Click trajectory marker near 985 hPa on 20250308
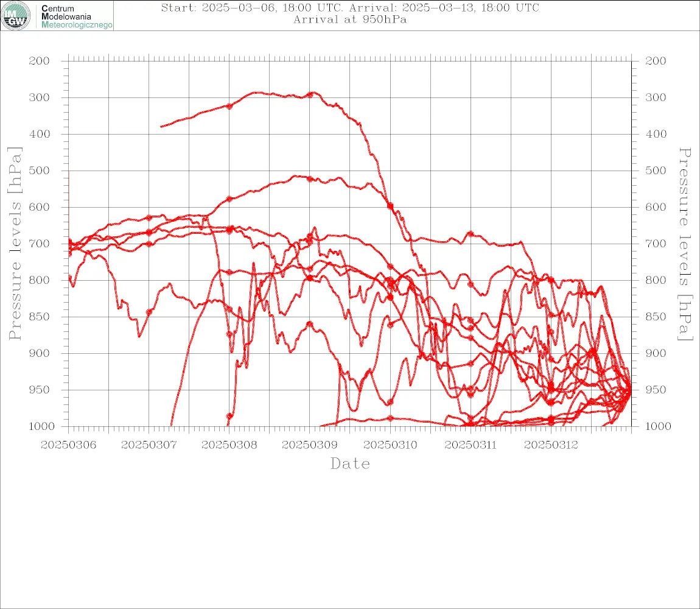This screenshot has width=700, height=609. [x=229, y=416]
